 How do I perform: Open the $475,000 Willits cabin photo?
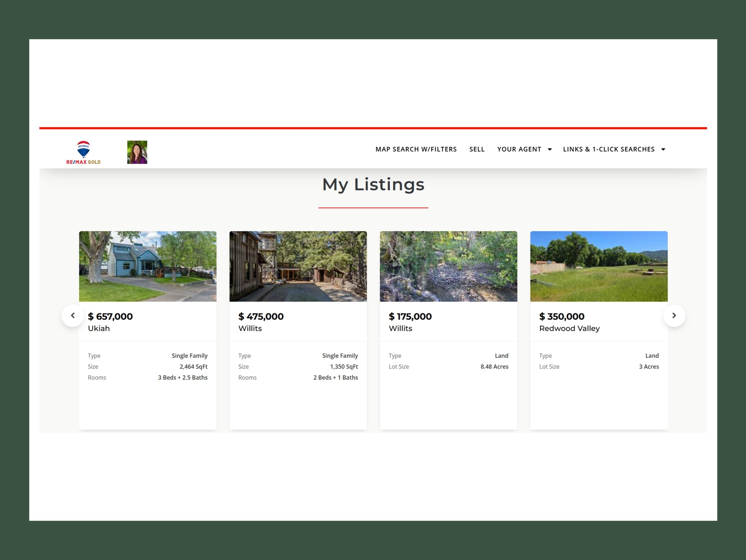tap(298, 266)
